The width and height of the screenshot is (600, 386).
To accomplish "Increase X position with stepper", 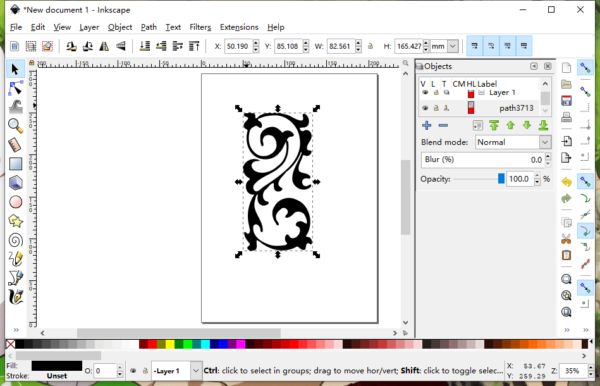I will click(256, 43).
